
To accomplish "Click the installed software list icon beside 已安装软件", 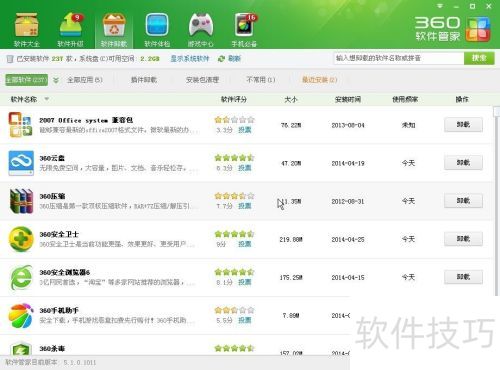I will [10, 59].
